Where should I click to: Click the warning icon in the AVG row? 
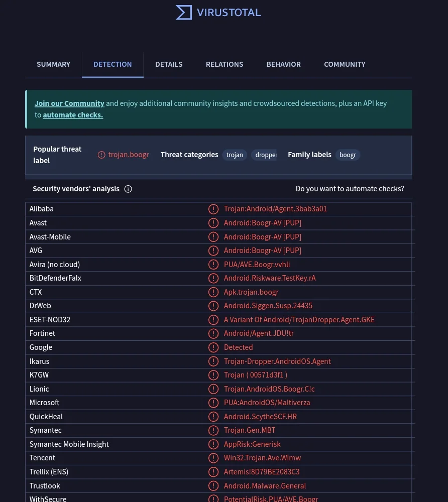click(213, 250)
